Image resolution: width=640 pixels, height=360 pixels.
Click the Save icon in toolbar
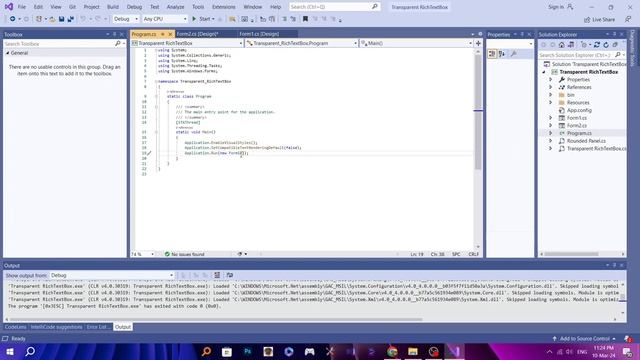pyautogui.click(x=61, y=19)
